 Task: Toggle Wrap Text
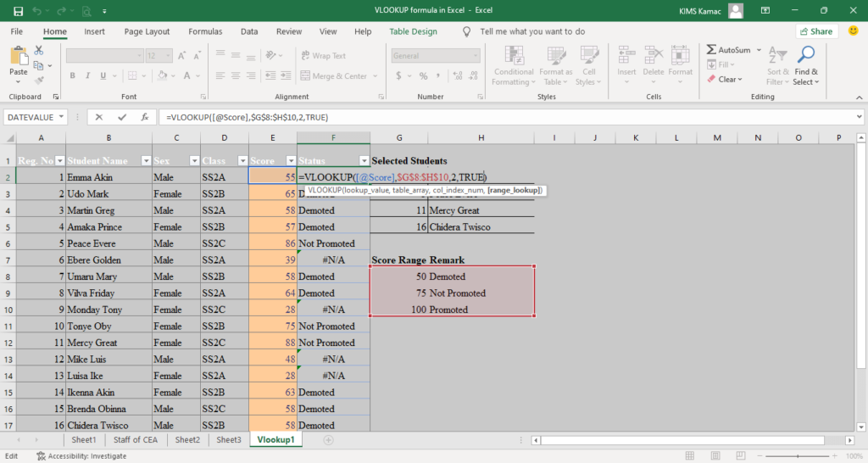[x=323, y=56]
